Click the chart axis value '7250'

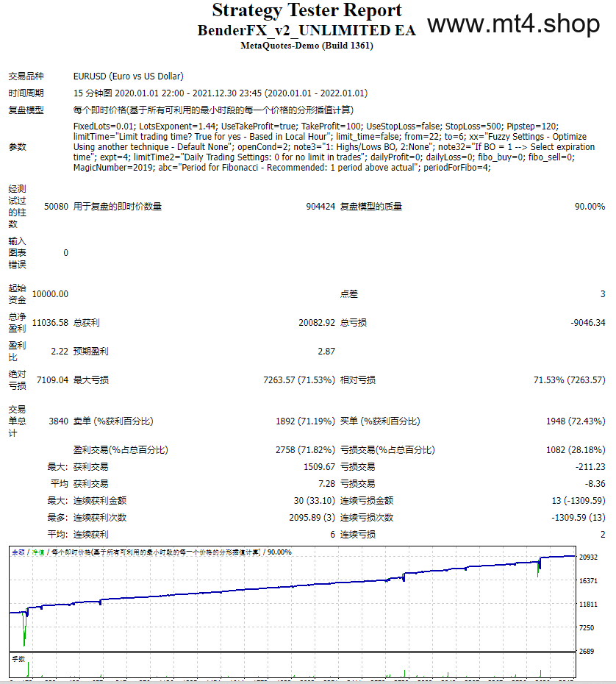(x=587, y=628)
